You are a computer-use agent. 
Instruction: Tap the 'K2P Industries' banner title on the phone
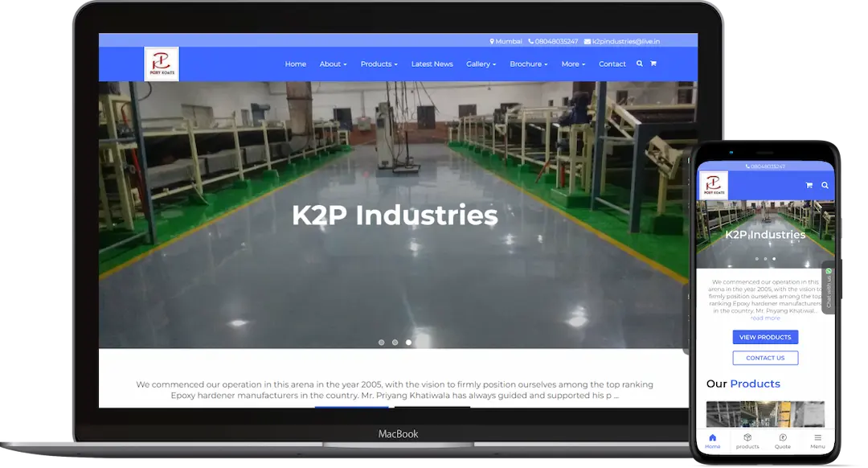[x=765, y=234]
